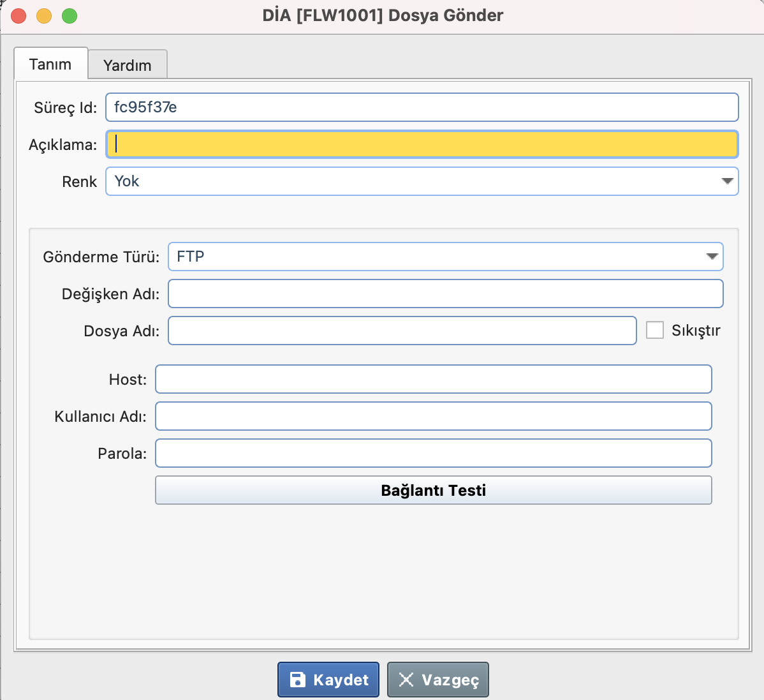The width and height of the screenshot is (764, 700).
Task: Click inside the Host field
Action: click(433, 379)
